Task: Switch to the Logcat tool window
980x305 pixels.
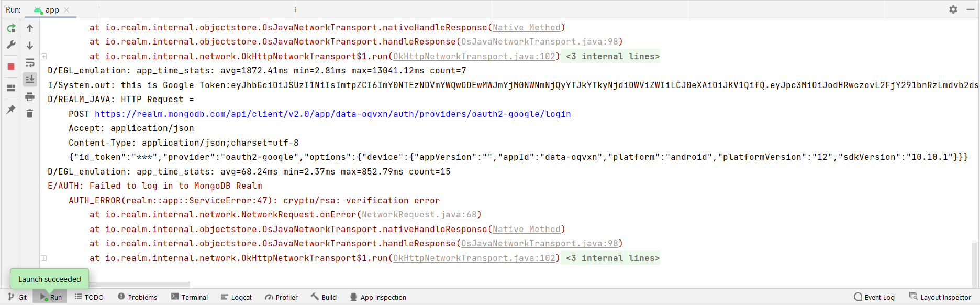Action: (x=236, y=297)
